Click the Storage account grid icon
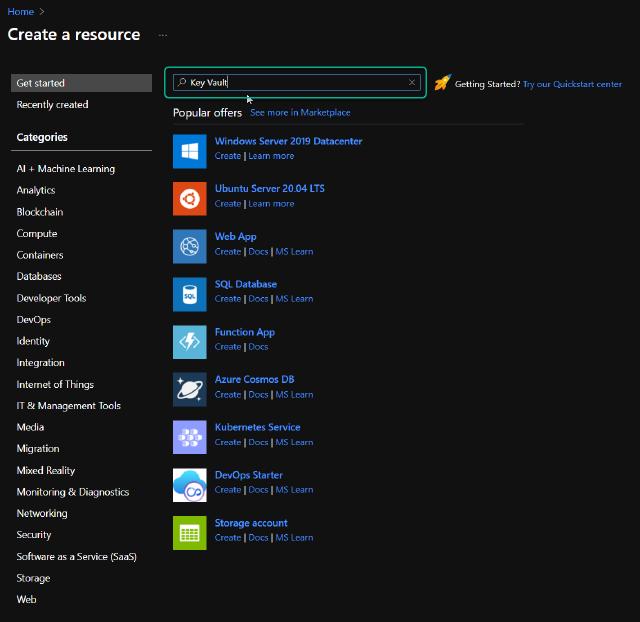The image size is (640, 622). point(189,532)
